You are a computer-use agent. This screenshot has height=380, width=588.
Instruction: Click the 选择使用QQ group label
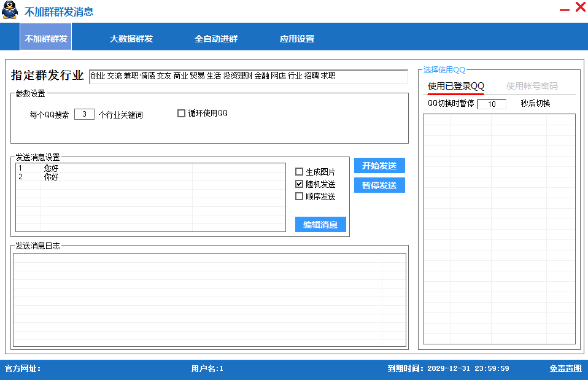(444, 70)
